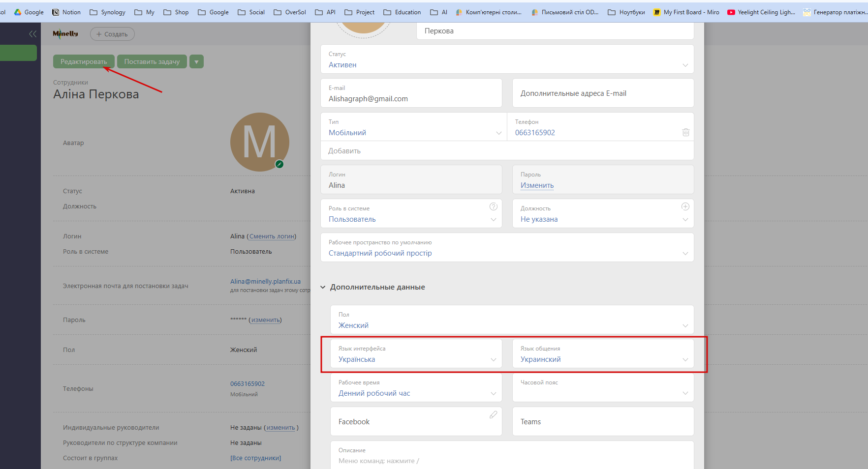Open Должность dropdown Не указана
The image size is (868, 469).
pos(603,213)
